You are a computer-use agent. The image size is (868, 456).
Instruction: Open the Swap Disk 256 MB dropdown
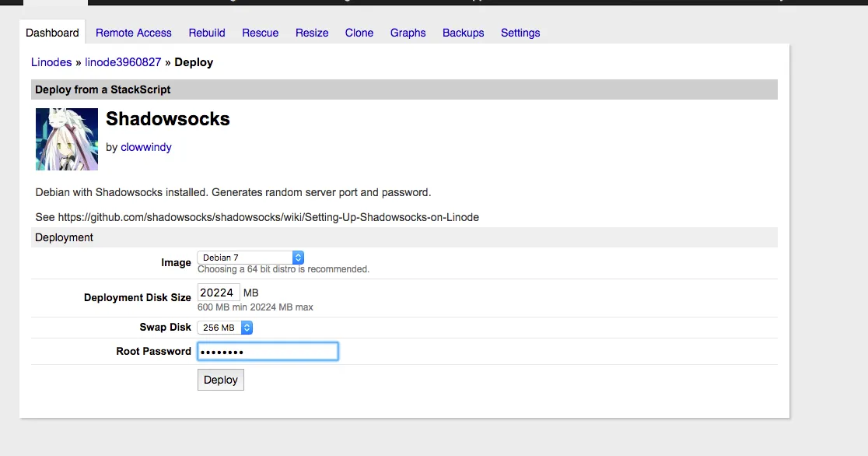[226, 328]
